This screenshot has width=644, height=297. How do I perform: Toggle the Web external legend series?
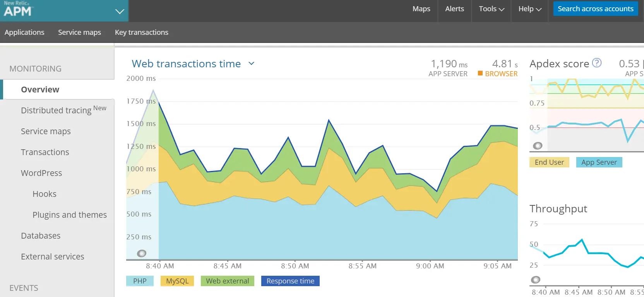pyautogui.click(x=228, y=281)
